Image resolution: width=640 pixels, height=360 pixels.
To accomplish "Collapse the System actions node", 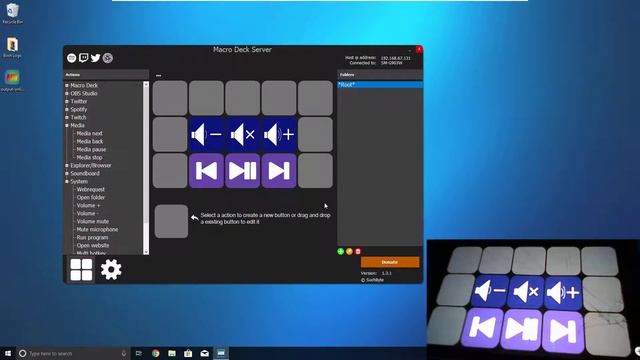I will [x=67, y=182].
